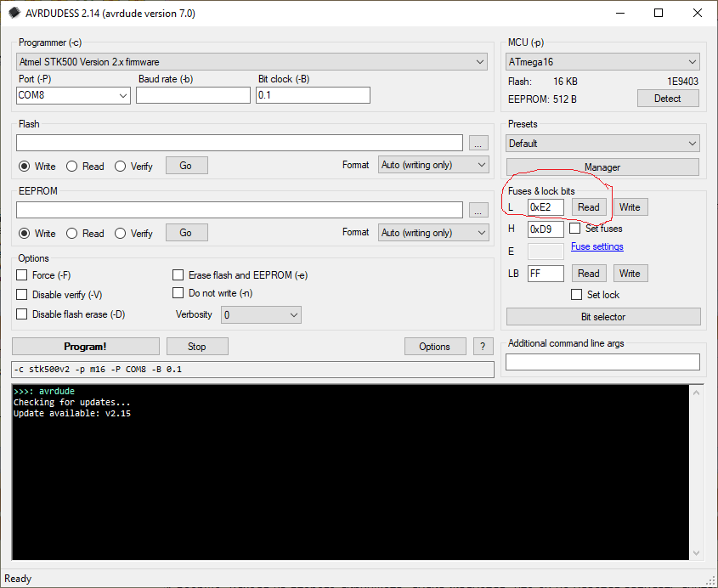The height and width of the screenshot is (588, 718).
Task: Select the Flash Read radio button
Action: [72, 167]
